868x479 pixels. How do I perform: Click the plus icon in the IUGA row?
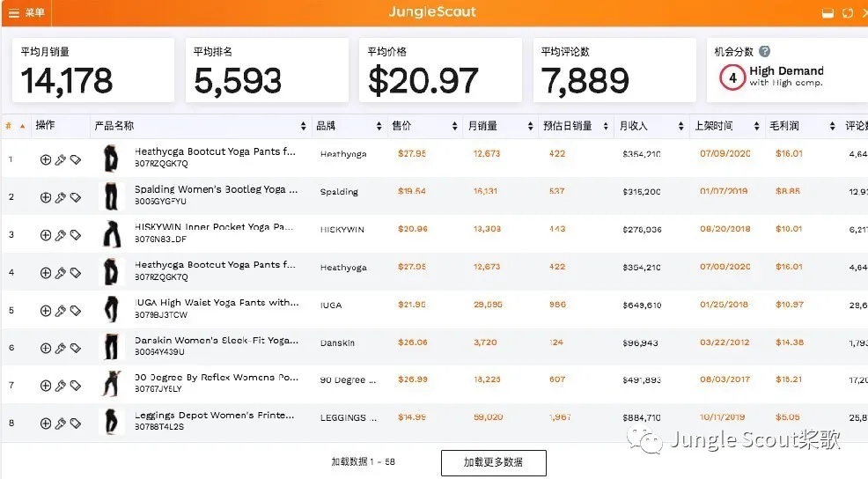coord(46,311)
